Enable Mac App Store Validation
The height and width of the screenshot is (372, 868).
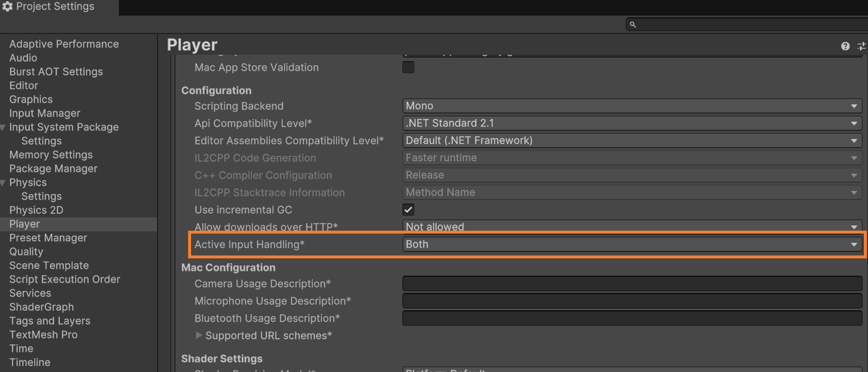[408, 67]
